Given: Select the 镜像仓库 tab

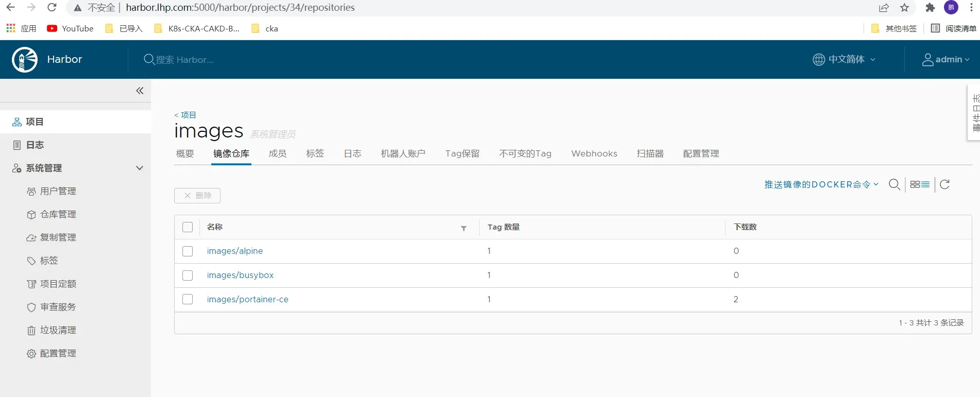Looking at the screenshot, I should coord(231,153).
